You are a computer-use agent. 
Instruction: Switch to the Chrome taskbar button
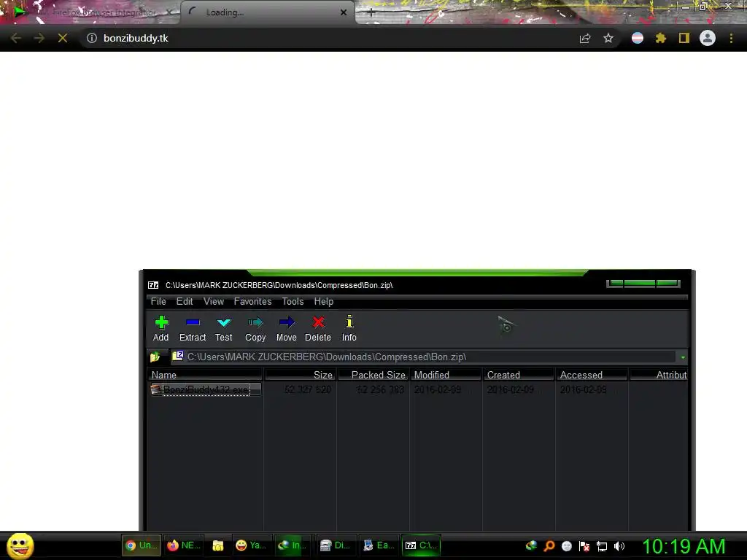coord(141,545)
